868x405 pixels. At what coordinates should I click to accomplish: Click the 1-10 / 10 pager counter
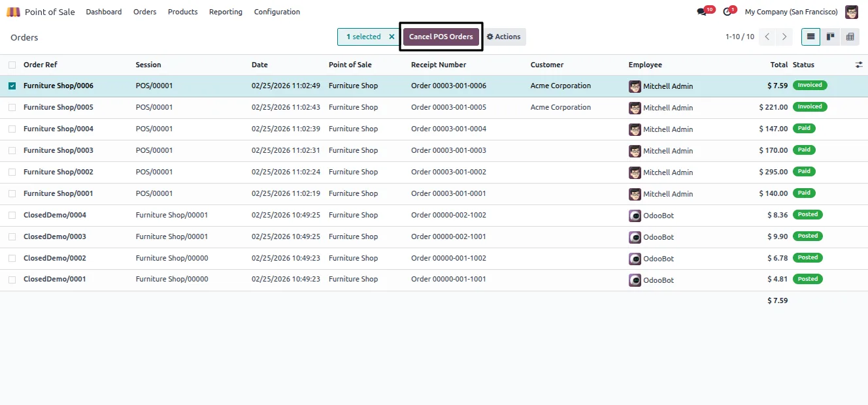740,37
